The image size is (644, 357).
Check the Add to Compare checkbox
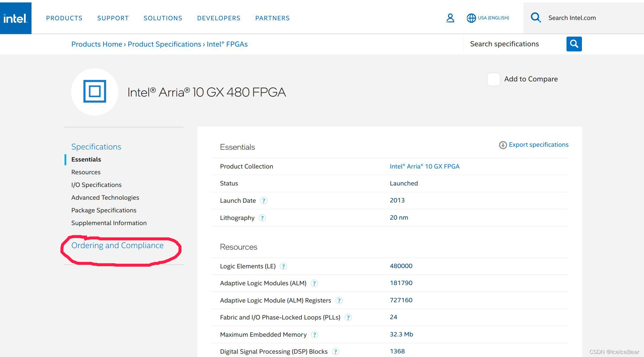click(493, 79)
